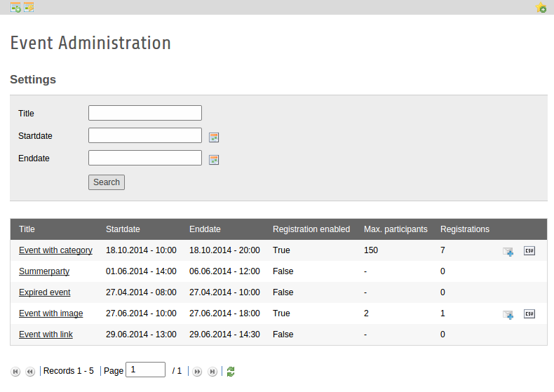Refresh the records list
The width and height of the screenshot is (554, 392).
click(231, 372)
